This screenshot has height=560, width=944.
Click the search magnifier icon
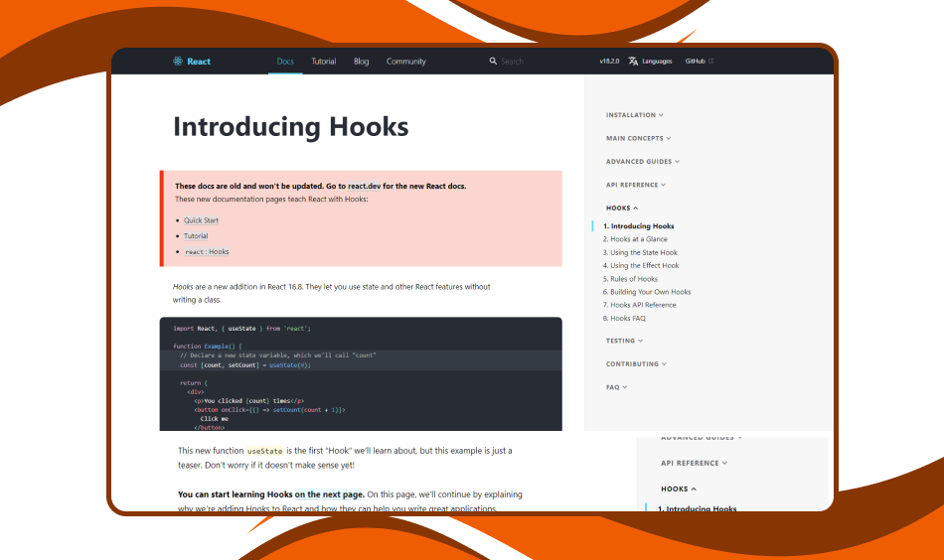(x=493, y=61)
